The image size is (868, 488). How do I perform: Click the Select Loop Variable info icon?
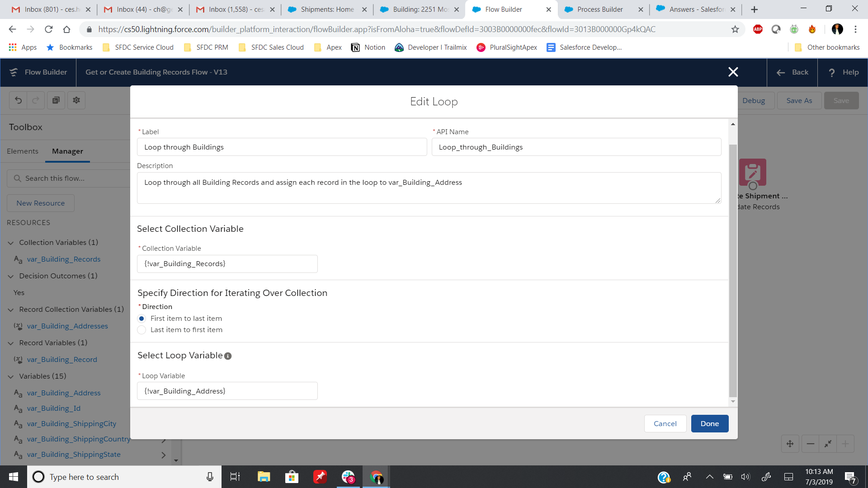tap(228, 356)
